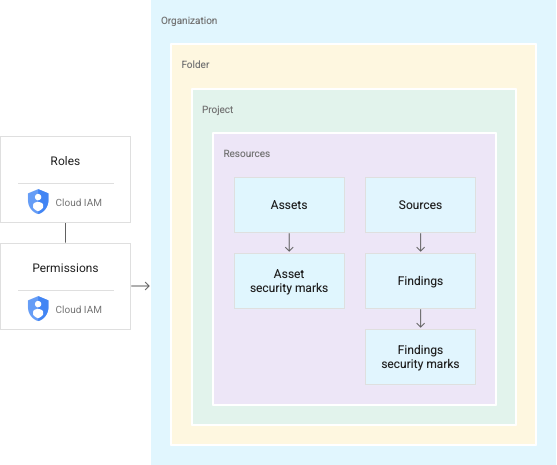
Task: Click the Cloud IAM text under Permissions
Action: (x=79, y=309)
